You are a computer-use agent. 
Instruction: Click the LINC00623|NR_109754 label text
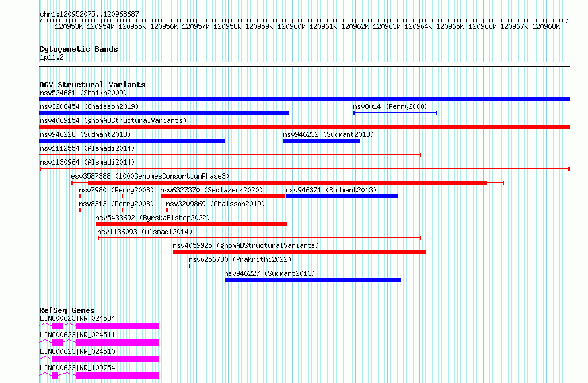(x=77, y=368)
